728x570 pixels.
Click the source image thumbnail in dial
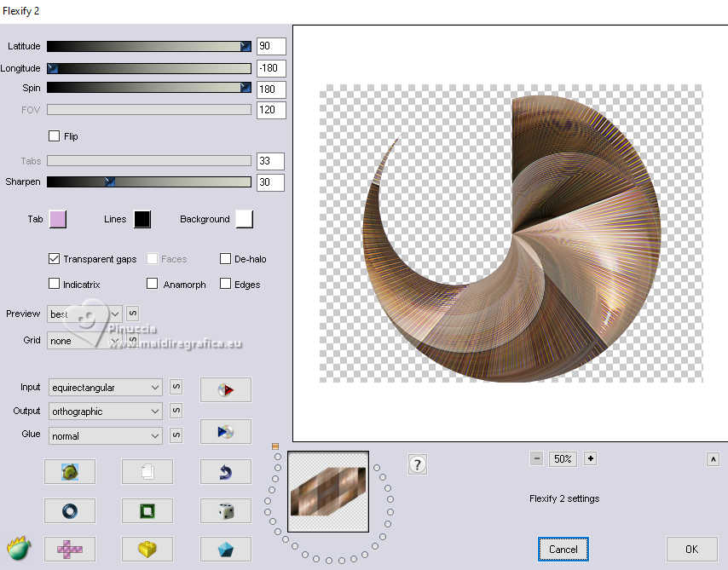(x=328, y=492)
